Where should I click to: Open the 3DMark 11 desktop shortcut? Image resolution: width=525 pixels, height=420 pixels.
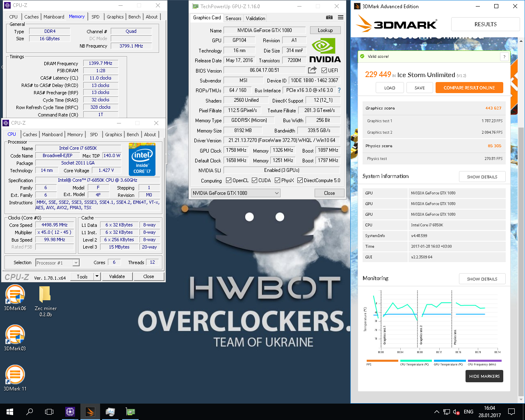[x=15, y=378]
